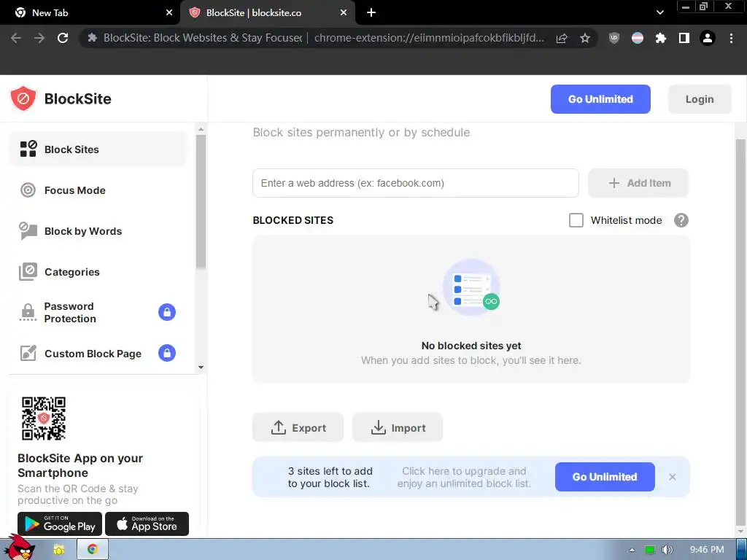Image resolution: width=747 pixels, height=560 pixels.
Task: Click the Block Sites grid icon
Action: click(x=28, y=149)
